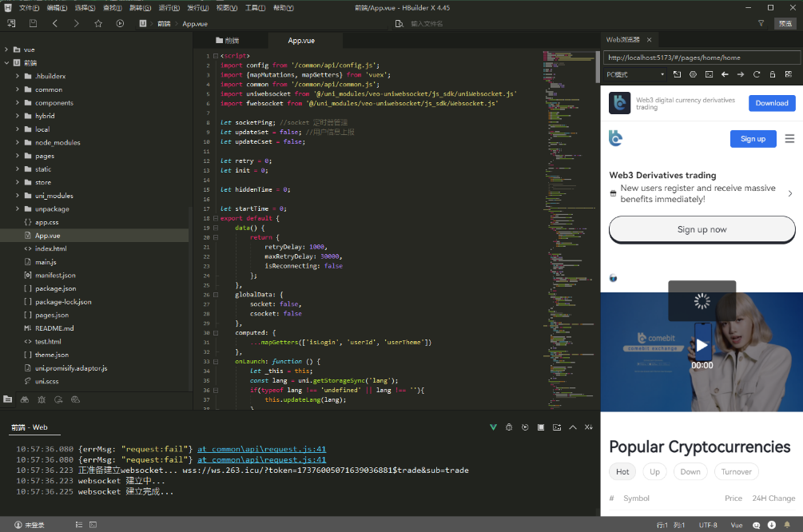The image size is (803, 532).
Task: Click the bookmark star icon
Action: coord(98,23)
